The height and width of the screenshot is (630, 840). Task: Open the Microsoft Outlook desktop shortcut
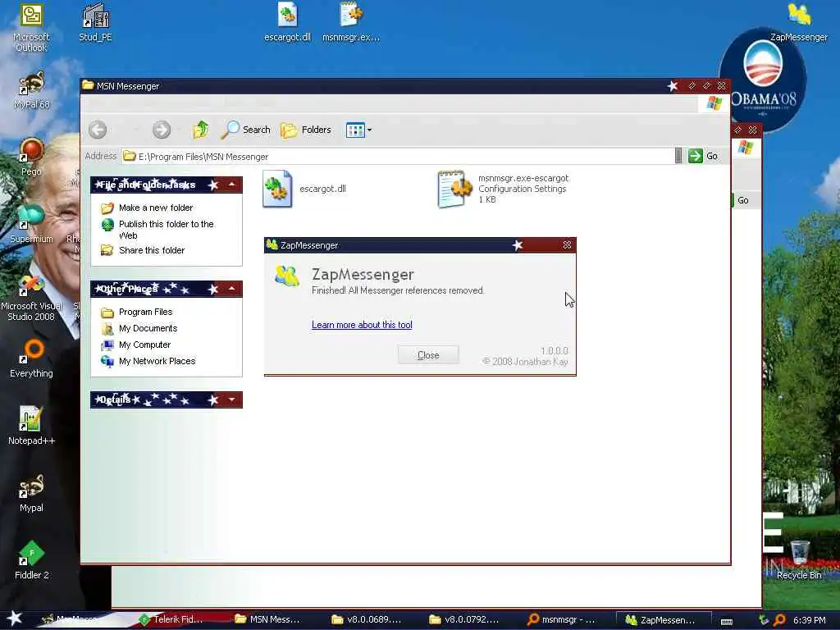(31, 27)
